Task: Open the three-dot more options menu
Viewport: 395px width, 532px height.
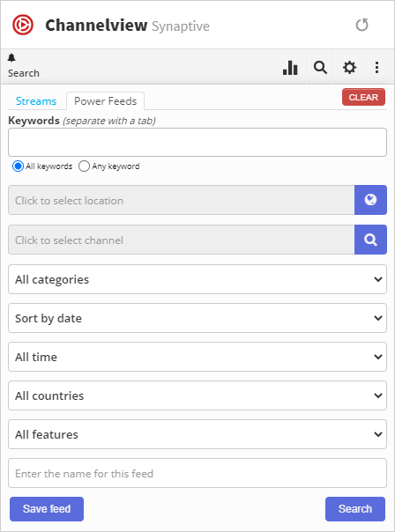Action: 376,68
